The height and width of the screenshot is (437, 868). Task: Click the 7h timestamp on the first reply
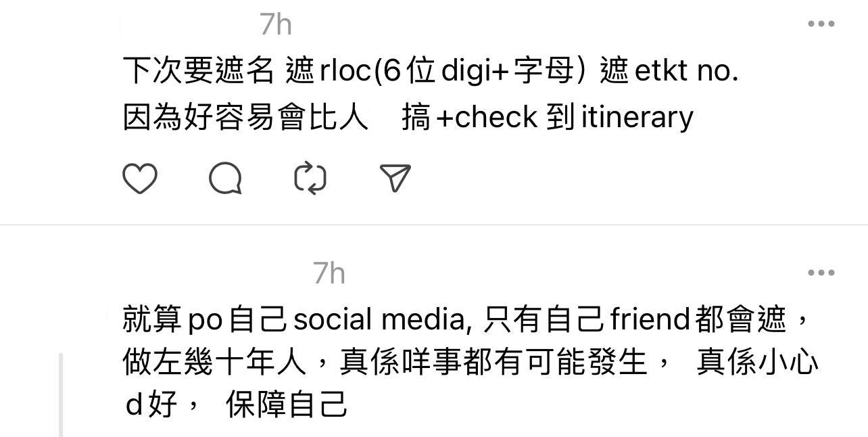click(276, 25)
